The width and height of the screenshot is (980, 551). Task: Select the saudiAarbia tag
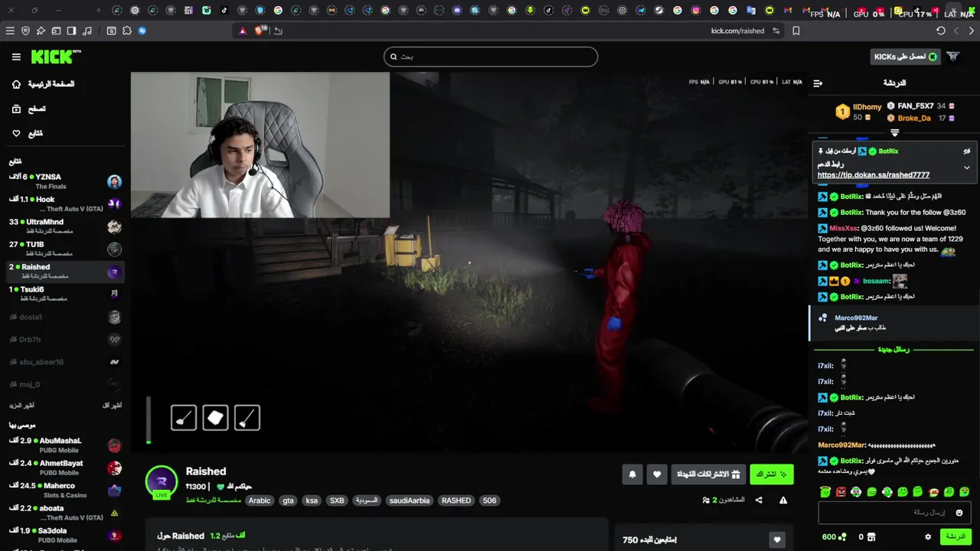click(410, 500)
